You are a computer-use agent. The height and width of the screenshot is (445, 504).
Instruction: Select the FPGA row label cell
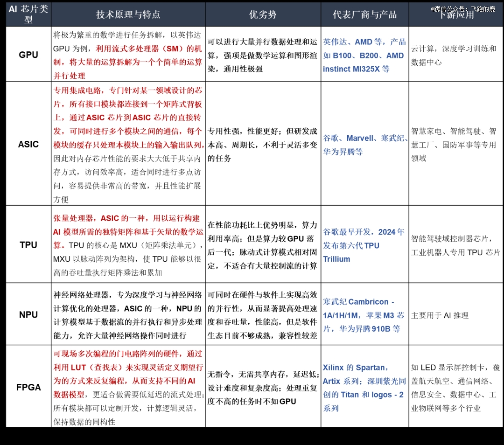click(28, 387)
